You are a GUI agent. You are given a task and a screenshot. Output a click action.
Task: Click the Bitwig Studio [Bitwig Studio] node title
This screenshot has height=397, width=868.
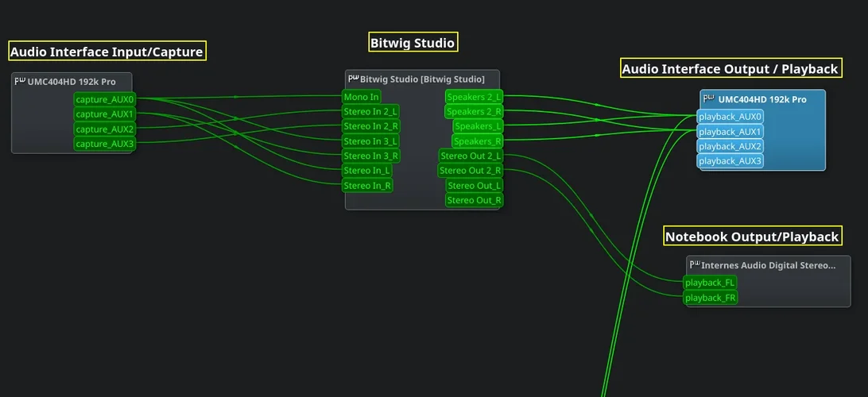coord(422,79)
